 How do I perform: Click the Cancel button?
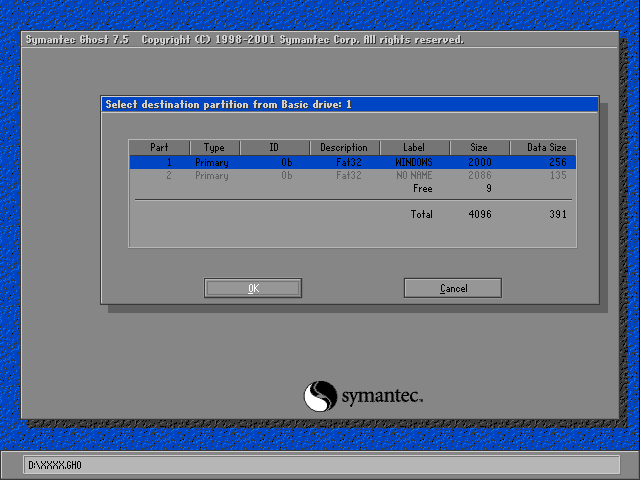coord(453,288)
